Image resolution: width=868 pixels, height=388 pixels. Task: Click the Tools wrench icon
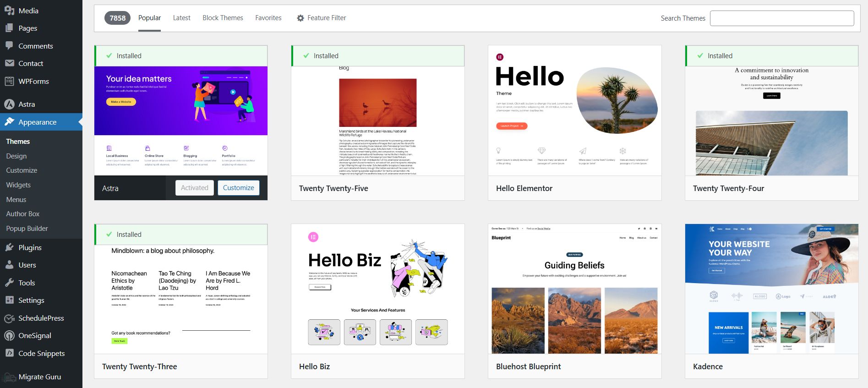click(x=9, y=283)
